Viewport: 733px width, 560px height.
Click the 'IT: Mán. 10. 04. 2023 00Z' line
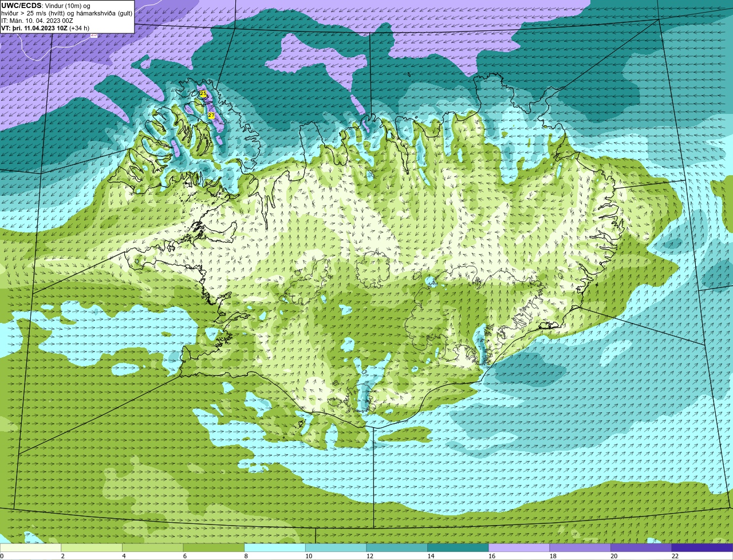pyautogui.click(x=37, y=21)
